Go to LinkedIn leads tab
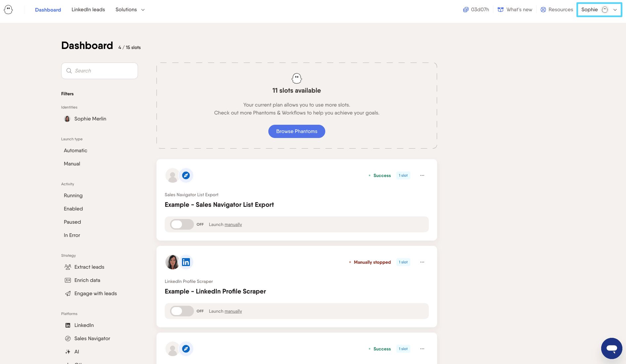 click(x=88, y=10)
